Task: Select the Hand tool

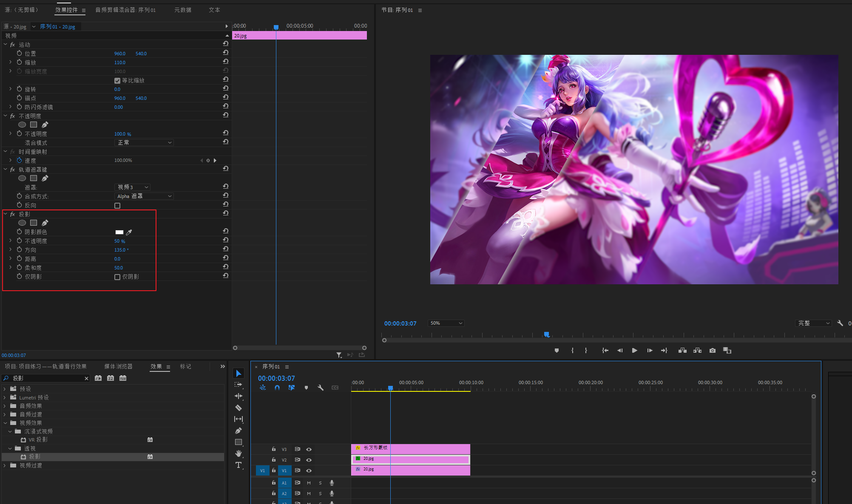Action: pos(239,453)
